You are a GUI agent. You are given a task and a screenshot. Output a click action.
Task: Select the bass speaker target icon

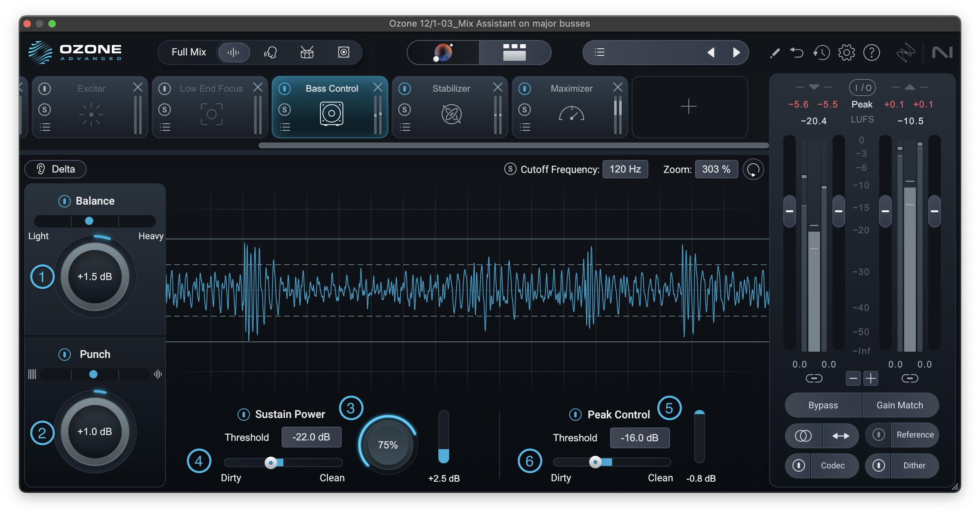pyautogui.click(x=343, y=52)
